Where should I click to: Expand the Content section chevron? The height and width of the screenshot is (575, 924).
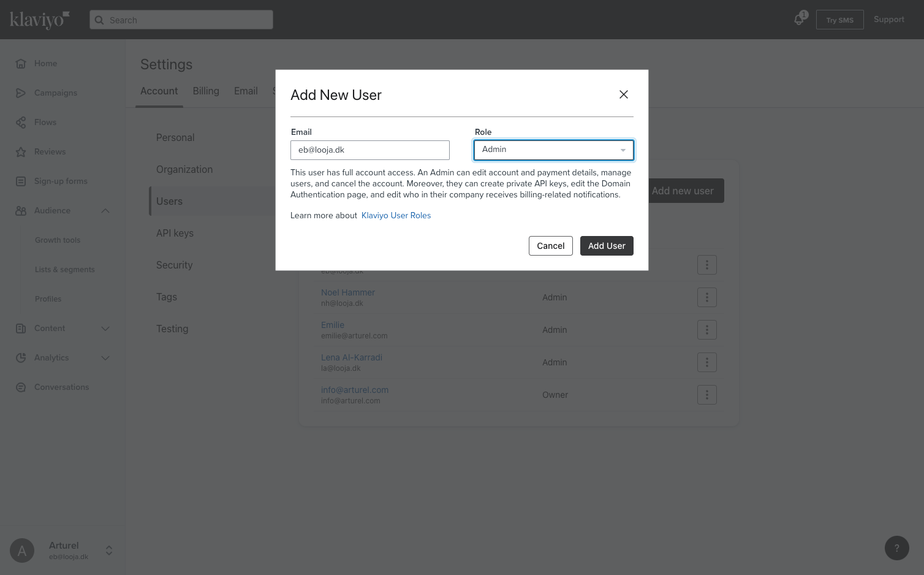[105, 328]
